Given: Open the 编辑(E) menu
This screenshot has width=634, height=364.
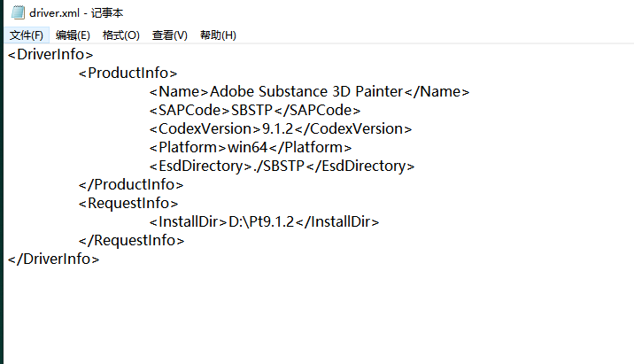Looking at the screenshot, I should click(73, 35).
